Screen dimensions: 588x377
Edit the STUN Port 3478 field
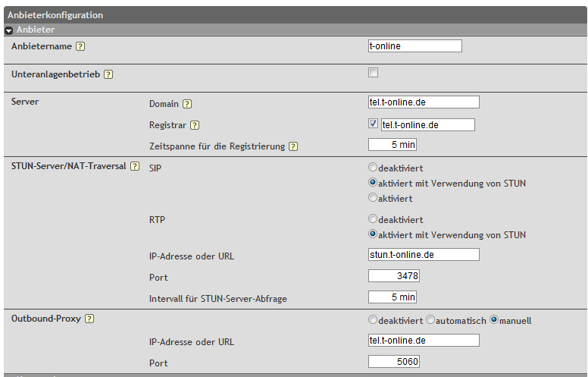[x=394, y=276]
